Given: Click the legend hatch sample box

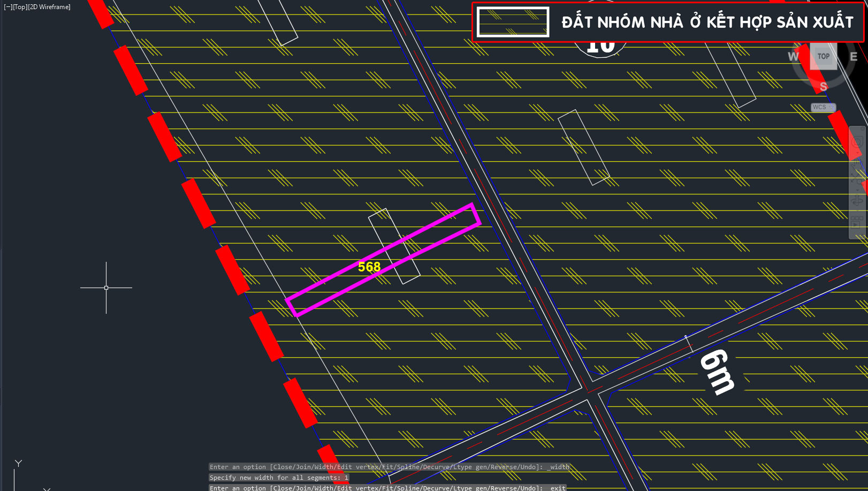Looking at the screenshot, I should pos(513,22).
